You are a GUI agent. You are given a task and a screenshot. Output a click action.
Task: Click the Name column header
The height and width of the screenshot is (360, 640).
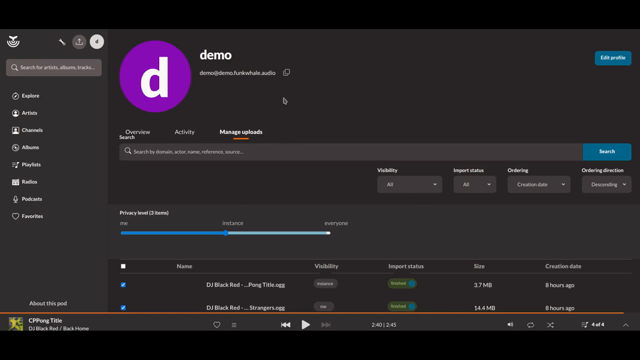184,266
